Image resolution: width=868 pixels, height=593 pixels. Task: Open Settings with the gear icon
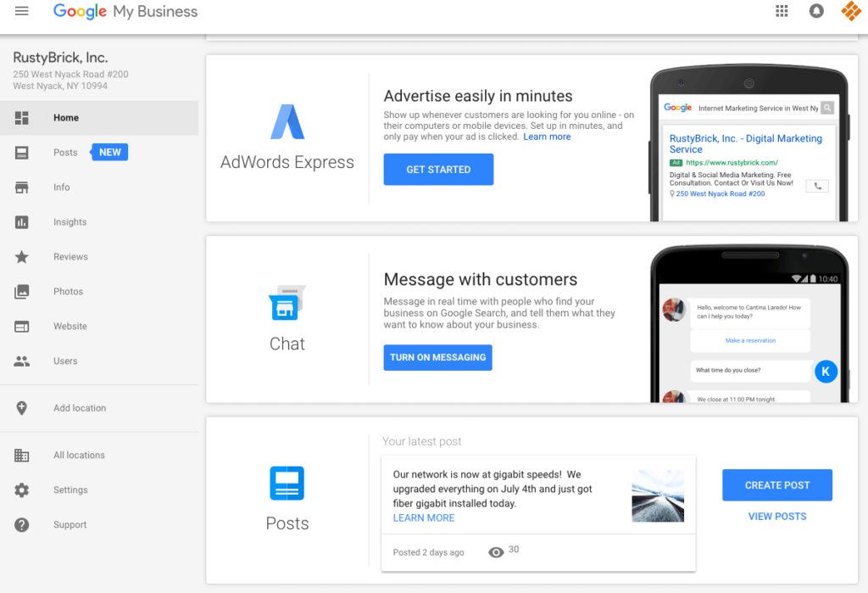[23, 490]
